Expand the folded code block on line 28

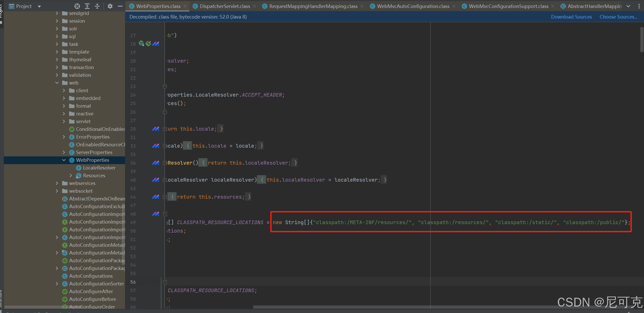(165, 129)
